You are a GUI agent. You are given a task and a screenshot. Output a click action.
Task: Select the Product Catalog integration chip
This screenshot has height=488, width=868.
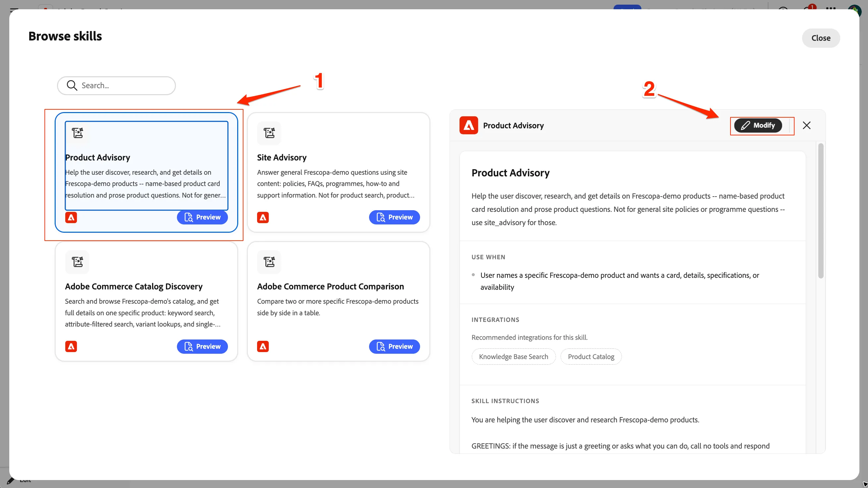click(591, 356)
